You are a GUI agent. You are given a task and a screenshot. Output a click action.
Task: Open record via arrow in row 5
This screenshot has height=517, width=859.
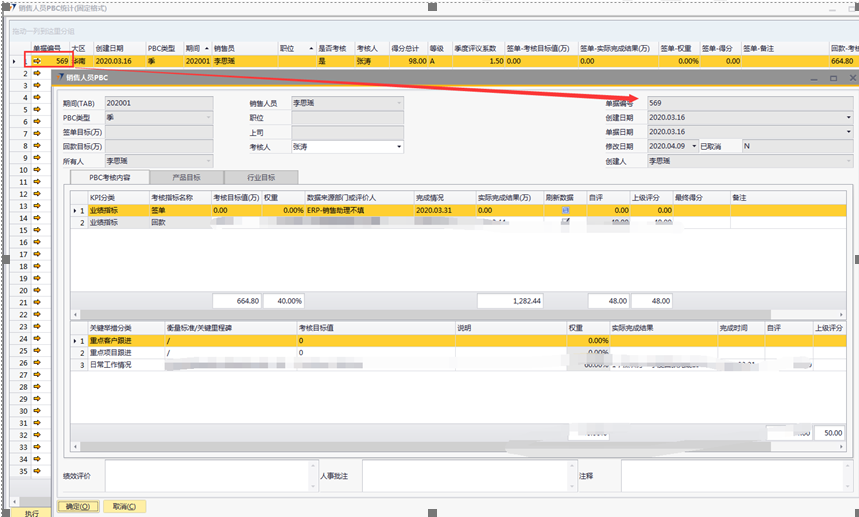click(x=37, y=110)
